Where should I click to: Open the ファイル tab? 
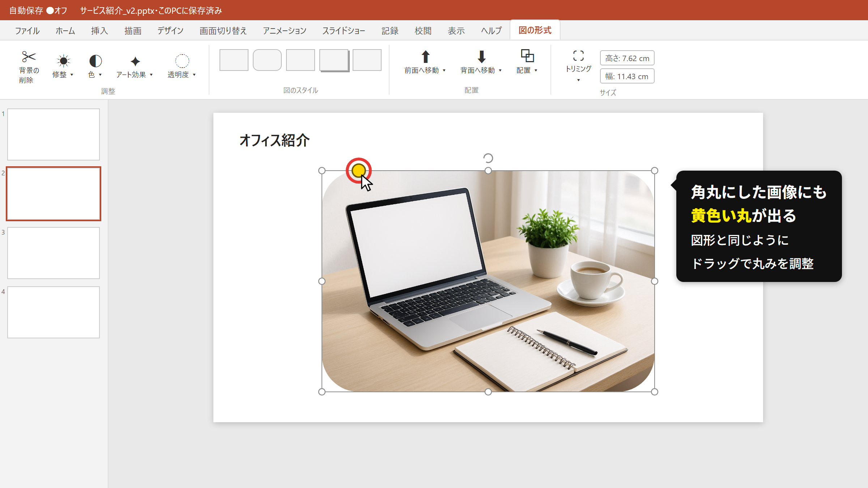point(27,31)
